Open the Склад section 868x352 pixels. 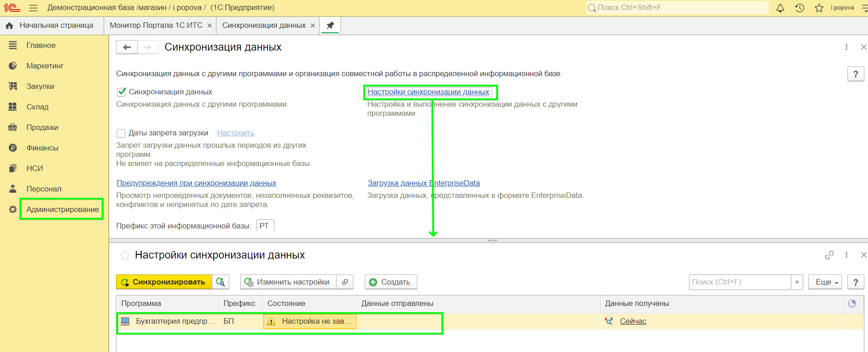[37, 107]
